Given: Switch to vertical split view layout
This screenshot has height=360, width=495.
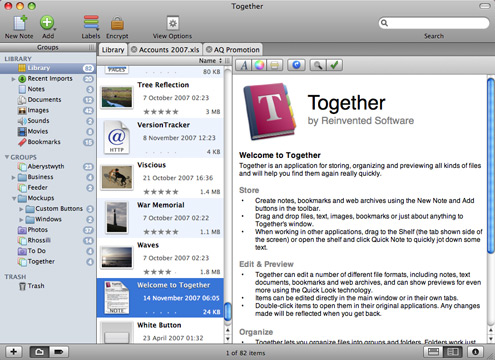Looking at the screenshot, I should point(453,352).
